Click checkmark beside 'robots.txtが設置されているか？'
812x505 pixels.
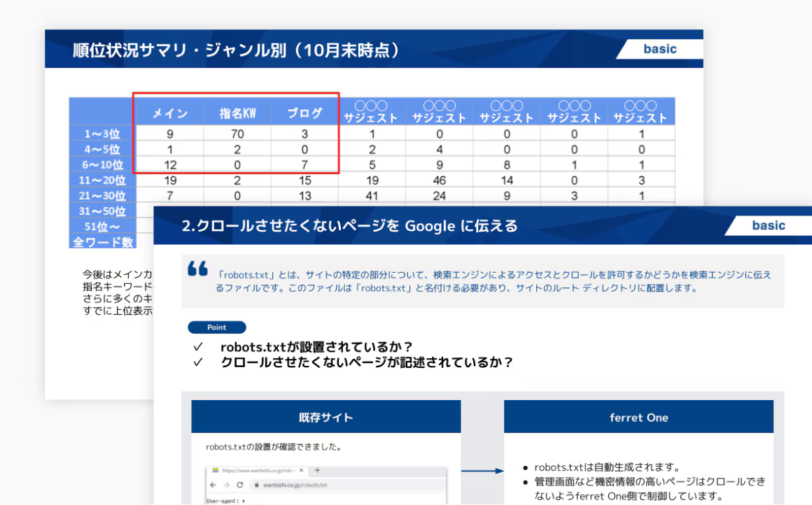198,347
